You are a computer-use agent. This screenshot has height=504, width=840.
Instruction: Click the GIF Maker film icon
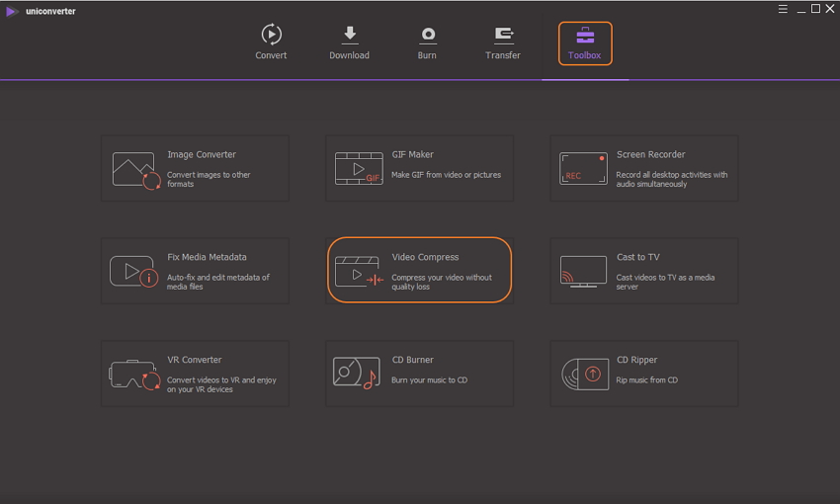point(358,169)
